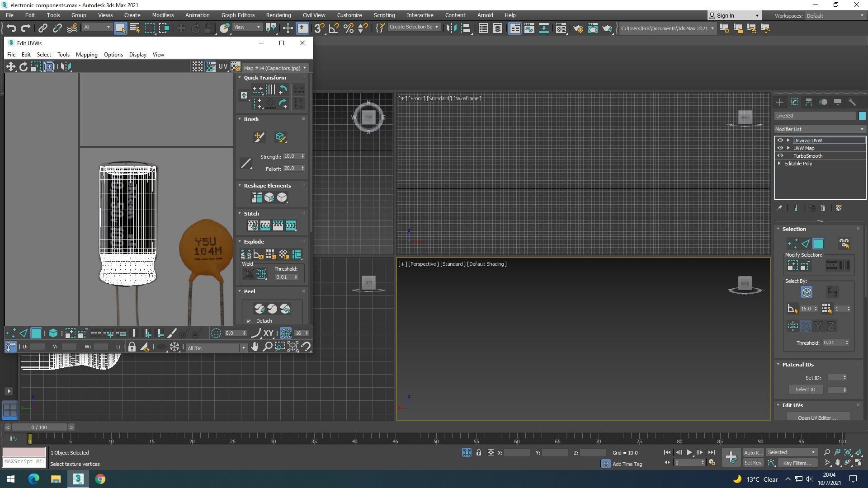
Task: Open the Capacitors.jpg map dropdown
Action: 274,68
